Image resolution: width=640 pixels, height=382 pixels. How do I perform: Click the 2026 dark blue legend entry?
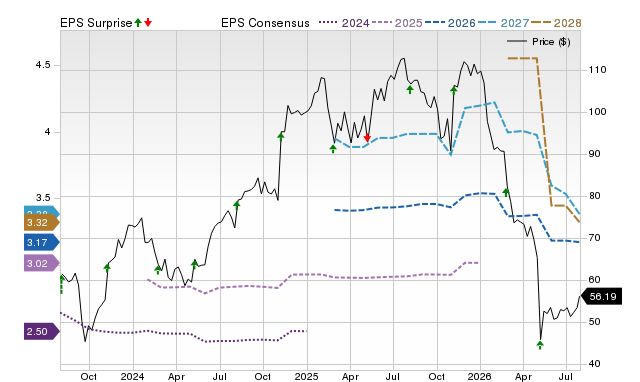click(450, 23)
